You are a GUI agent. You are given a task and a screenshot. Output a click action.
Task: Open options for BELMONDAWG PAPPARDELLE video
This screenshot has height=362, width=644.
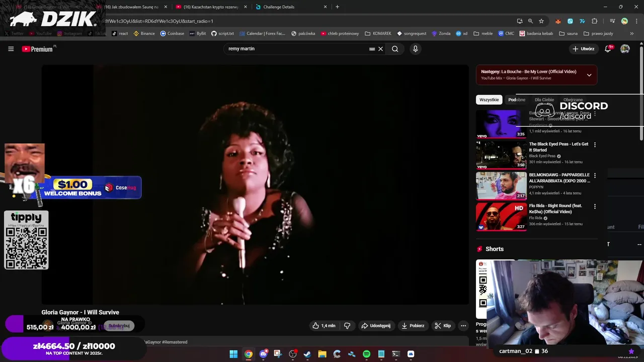595,176
